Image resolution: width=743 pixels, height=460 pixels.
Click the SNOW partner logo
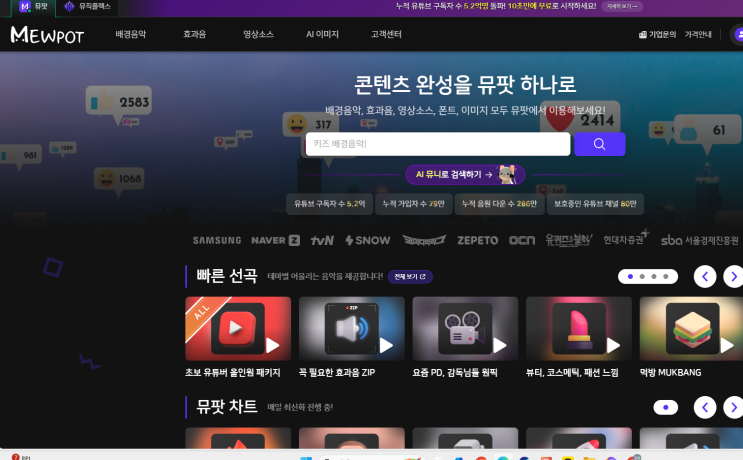[x=368, y=241]
